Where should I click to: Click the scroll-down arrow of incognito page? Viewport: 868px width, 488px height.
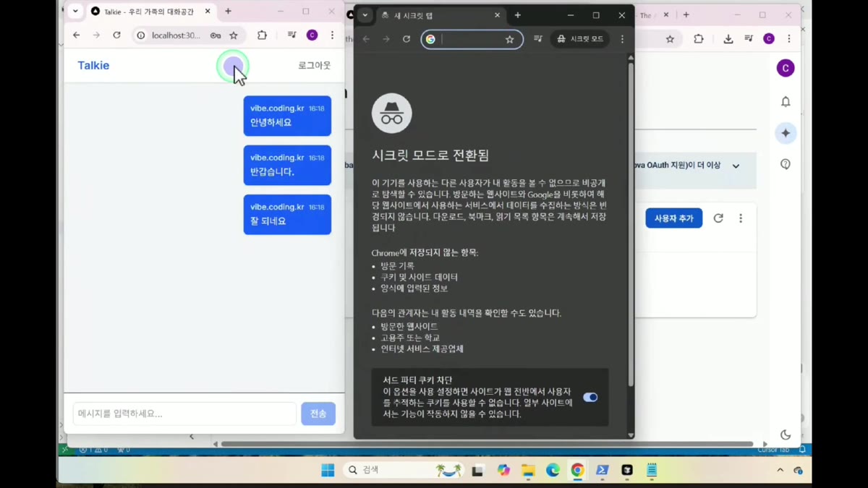pyautogui.click(x=631, y=435)
